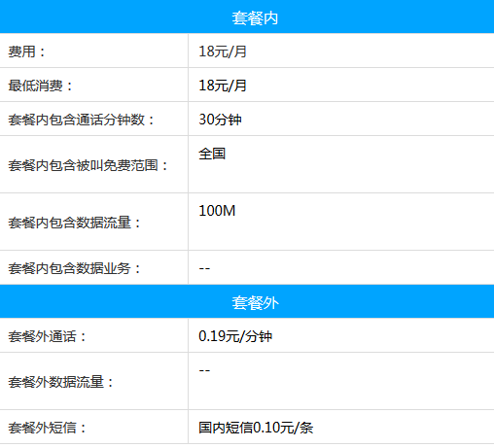This screenshot has width=494, height=448.
Task: Click the 国内短信0.10元/条 value
Action: (256, 428)
